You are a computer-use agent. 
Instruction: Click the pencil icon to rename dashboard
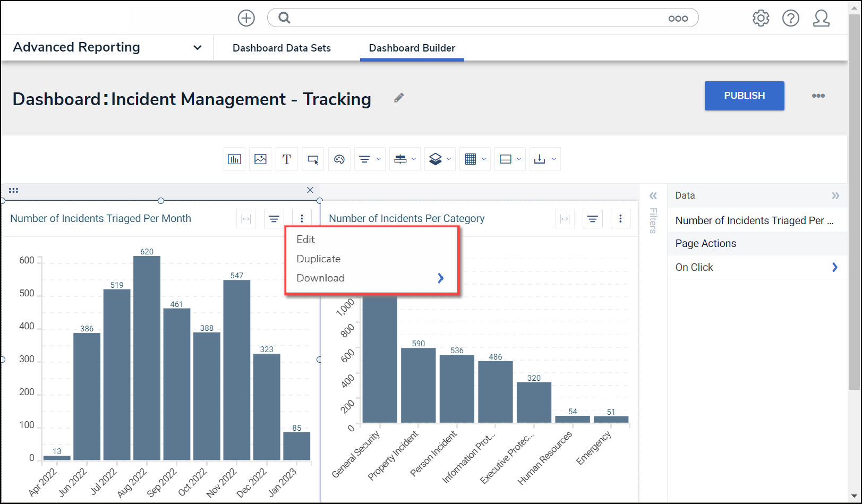point(399,98)
